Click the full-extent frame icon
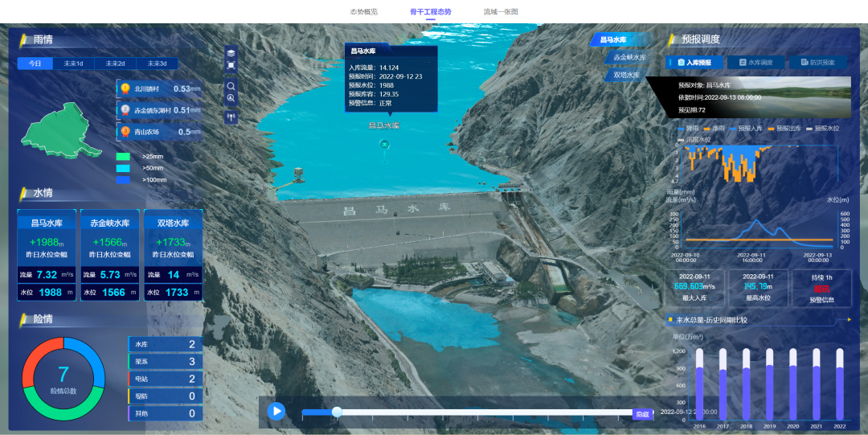868x435 pixels. coord(231,66)
